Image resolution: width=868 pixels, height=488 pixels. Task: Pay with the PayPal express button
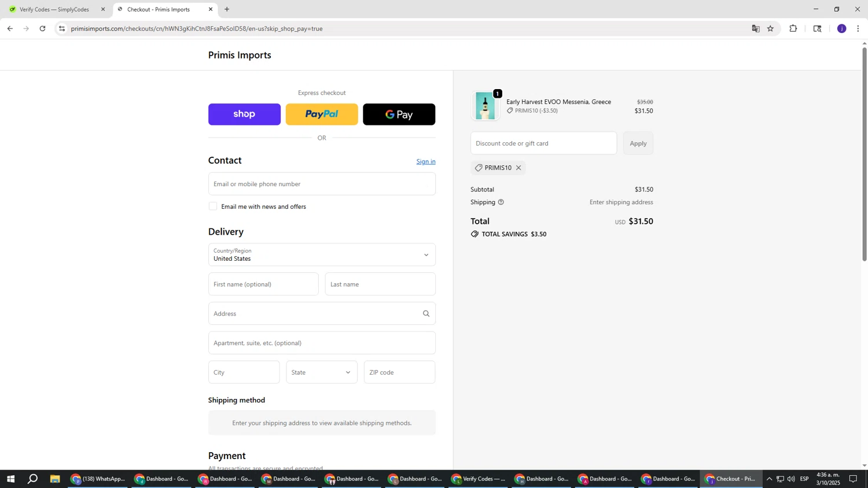[322, 114]
